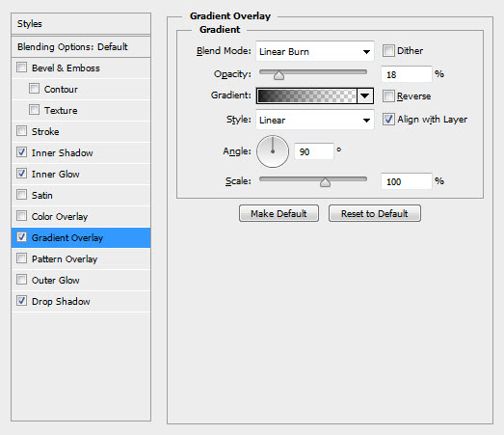Select the Texture sub-item row
Image resolution: width=504 pixels, height=435 pixels.
[81, 110]
